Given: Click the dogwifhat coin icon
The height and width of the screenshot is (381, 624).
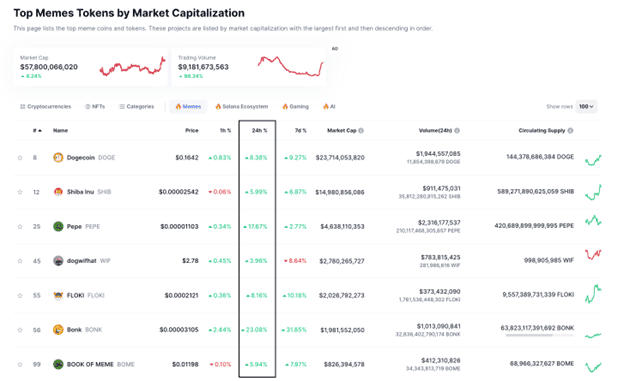Looking at the screenshot, I should [x=58, y=261].
